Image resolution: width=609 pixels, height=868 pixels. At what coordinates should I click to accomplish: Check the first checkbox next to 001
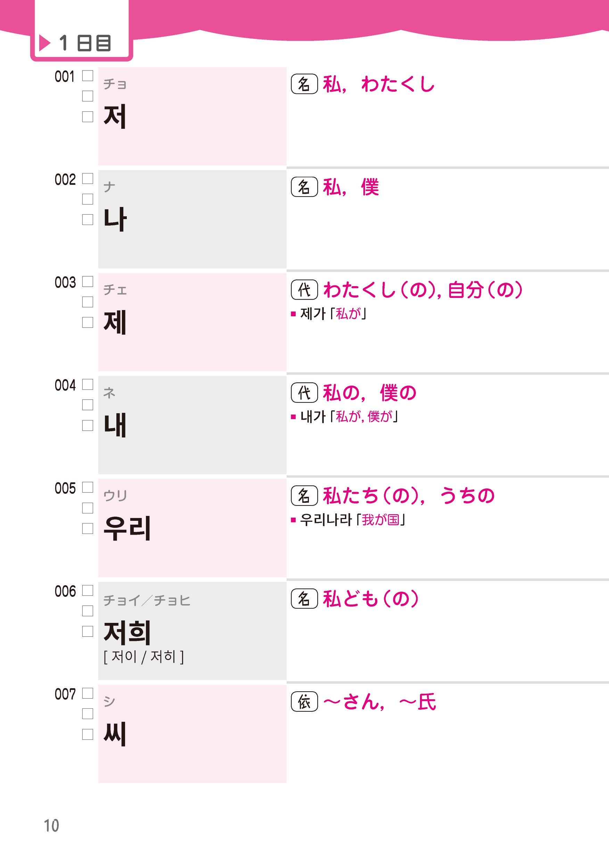click(88, 76)
